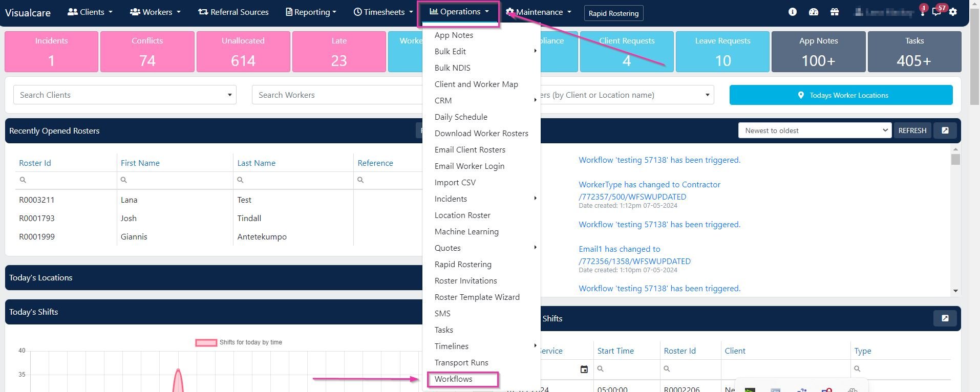This screenshot has width=980, height=392.
Task: Click the Operations menu in navbar
Action: [459, 12]
